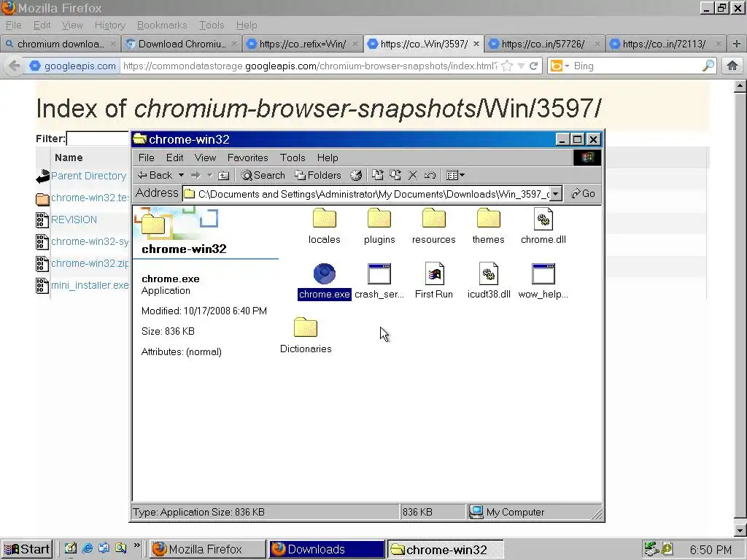This screenshot has width=747, height=560.
Task: Expand the Back history dropdown arrow
Action: point(181,175)
